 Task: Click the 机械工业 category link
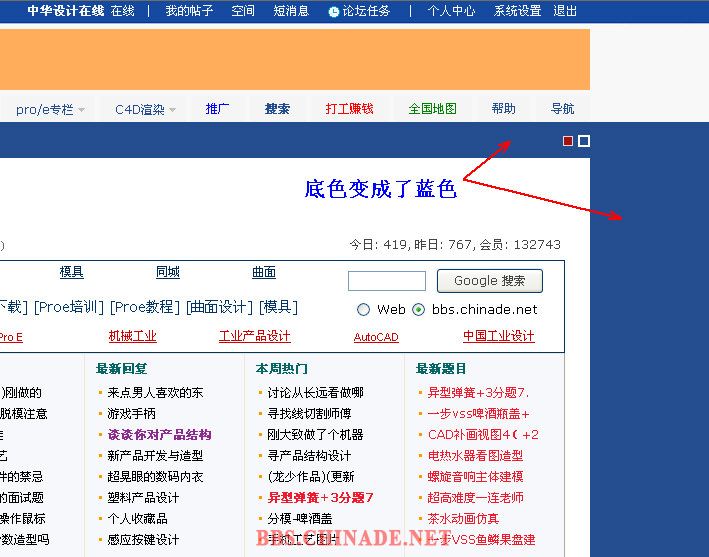(x=132, y=337)
